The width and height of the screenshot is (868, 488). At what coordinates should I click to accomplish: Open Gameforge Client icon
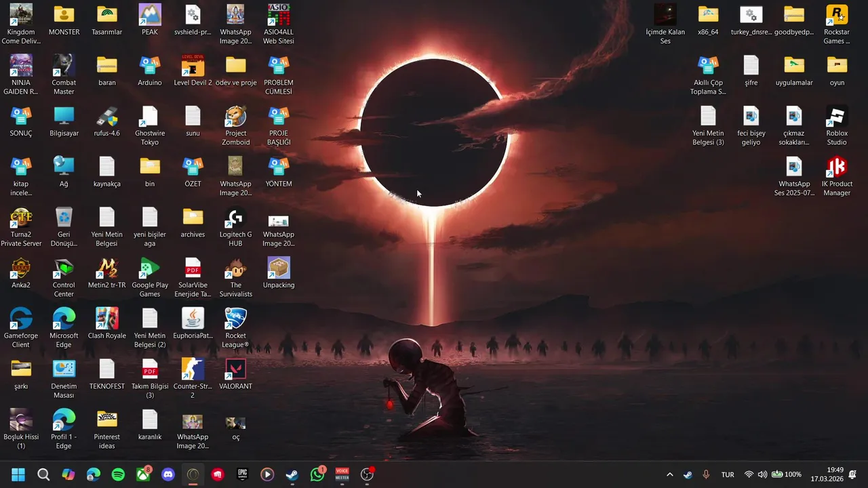[21, 328]
